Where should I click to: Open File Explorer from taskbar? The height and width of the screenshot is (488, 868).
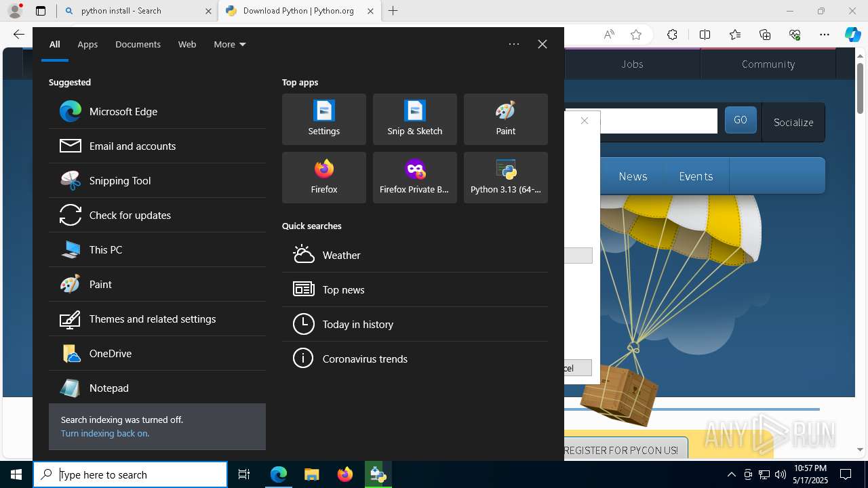coord(311,474)
